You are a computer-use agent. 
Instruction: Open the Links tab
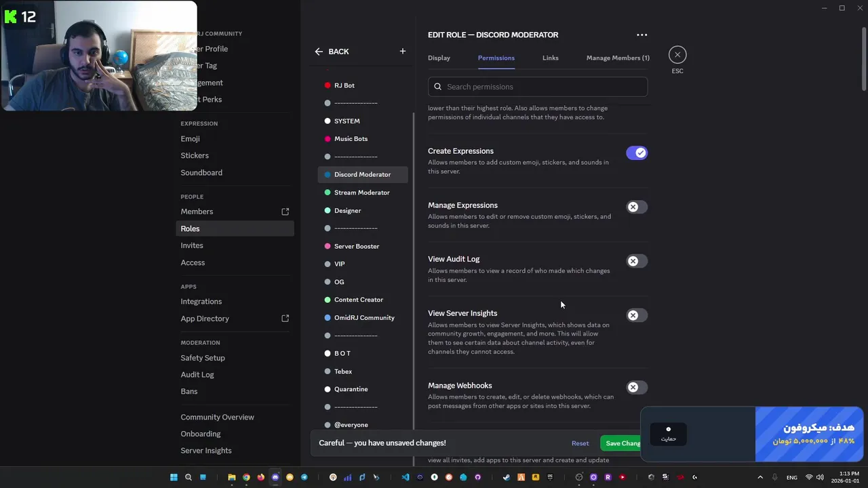tap(551, 58)
